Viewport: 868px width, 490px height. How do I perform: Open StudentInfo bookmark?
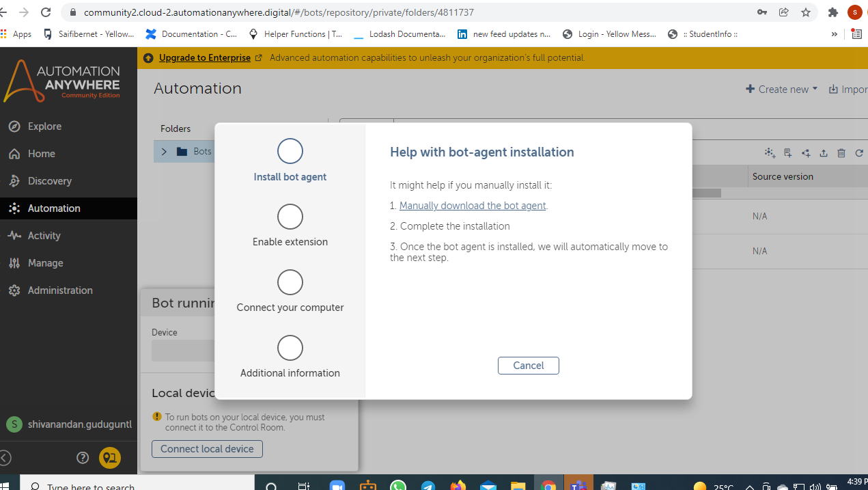pyautogui.click(x=703, y=34)
